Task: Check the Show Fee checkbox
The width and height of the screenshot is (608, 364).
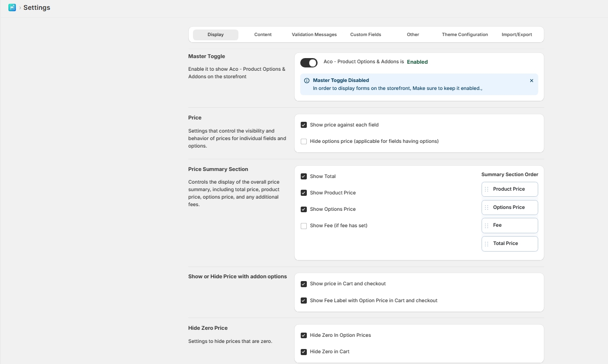Action: pos(304,226)
